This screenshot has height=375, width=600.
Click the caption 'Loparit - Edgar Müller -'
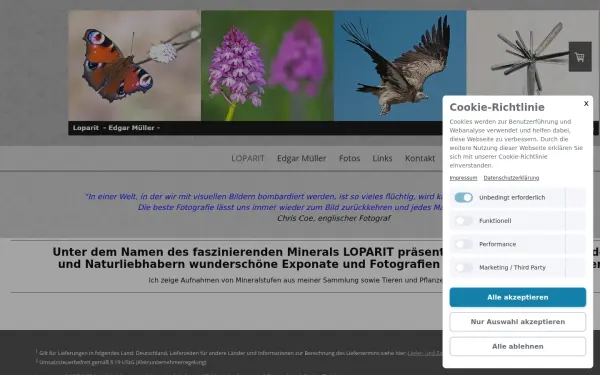116,128
